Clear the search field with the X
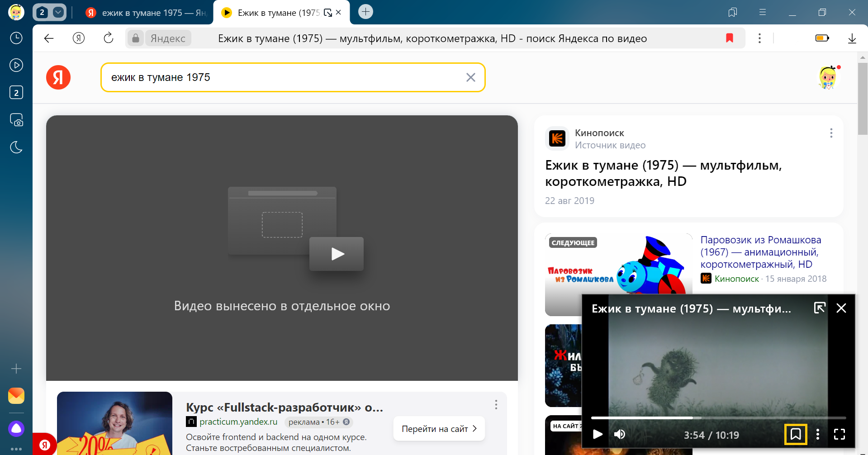Screen dimensions: 868x455 [470, 77]
